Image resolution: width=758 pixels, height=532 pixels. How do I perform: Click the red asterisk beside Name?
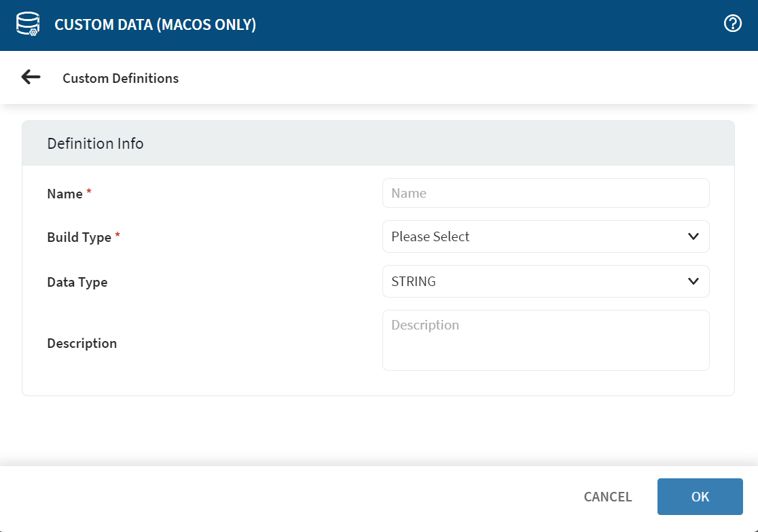[89, 193]
